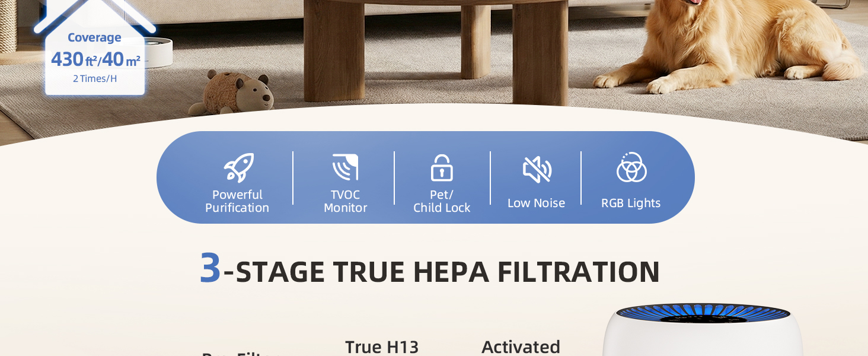Click the 430 ft² coverage text

75,59
